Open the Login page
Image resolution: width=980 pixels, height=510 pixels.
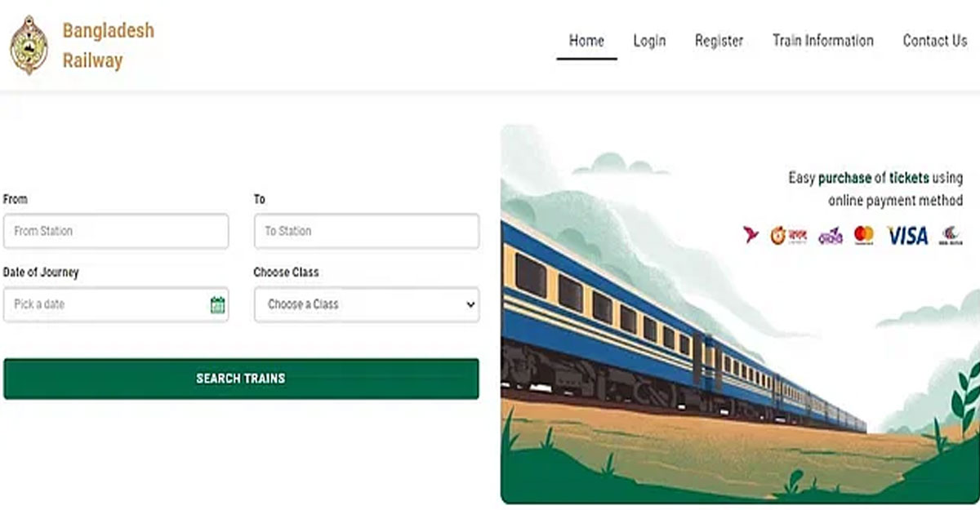(649, 41)
